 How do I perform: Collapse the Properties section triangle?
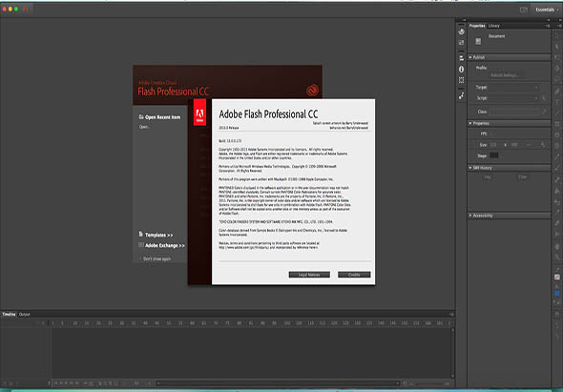point(470,123)
